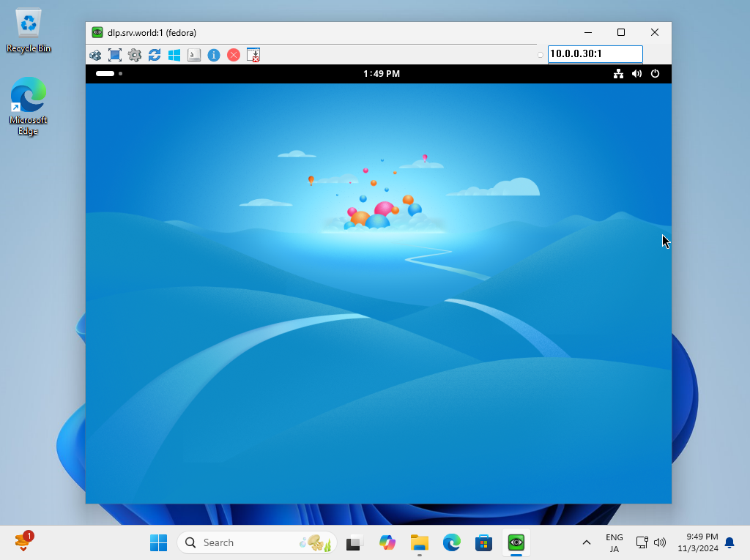The height and width of the screenshot is (560, 750).
Task: Open the 1:49 PM clock menu
Action: [x=382, y=74]
